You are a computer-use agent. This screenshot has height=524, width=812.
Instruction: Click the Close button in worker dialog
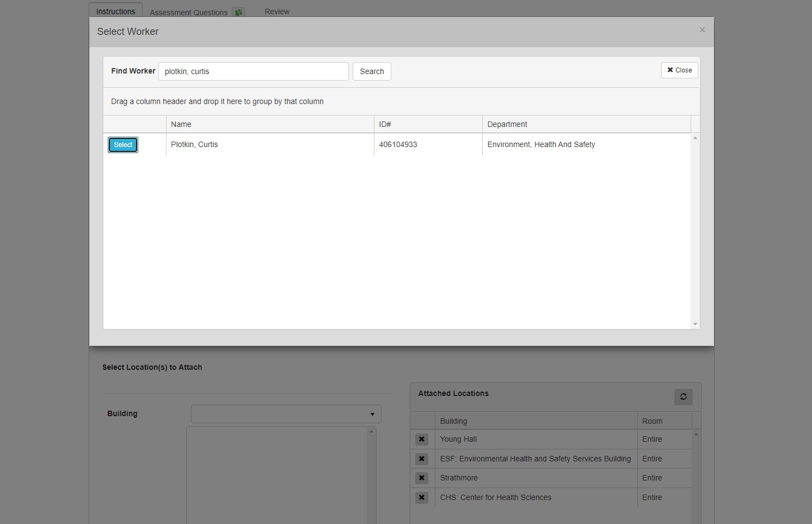coord(680,70)
